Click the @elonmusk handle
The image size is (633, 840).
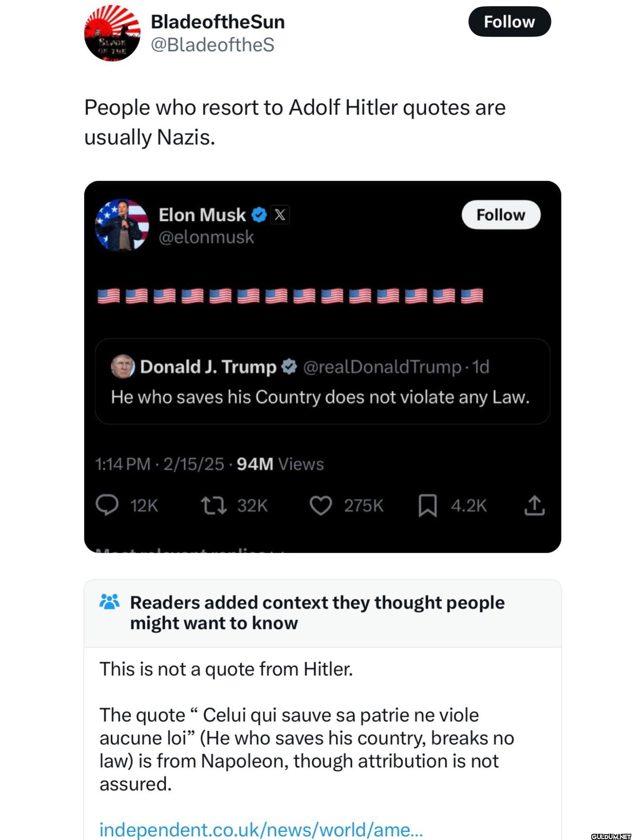click(206, 237)
